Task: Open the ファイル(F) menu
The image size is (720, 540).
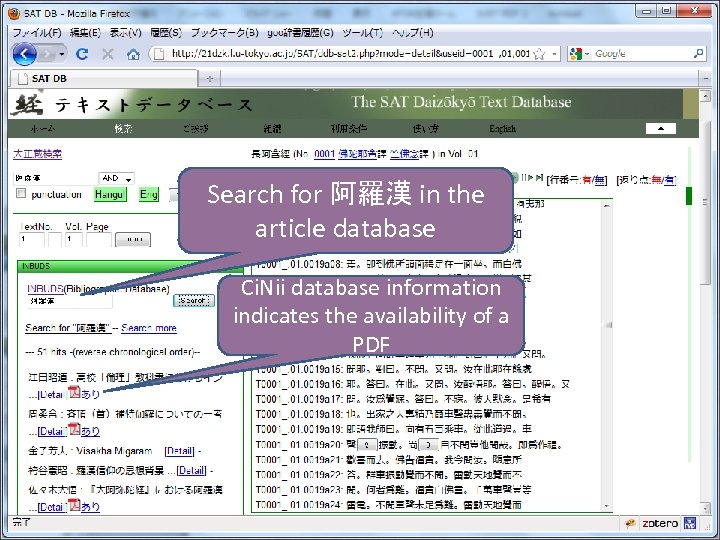Action: (37, 33)
